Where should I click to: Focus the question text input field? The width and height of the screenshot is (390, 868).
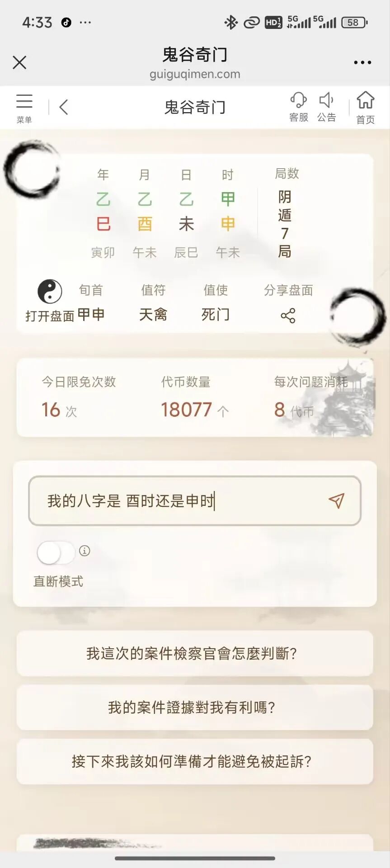tap(195, 500)
